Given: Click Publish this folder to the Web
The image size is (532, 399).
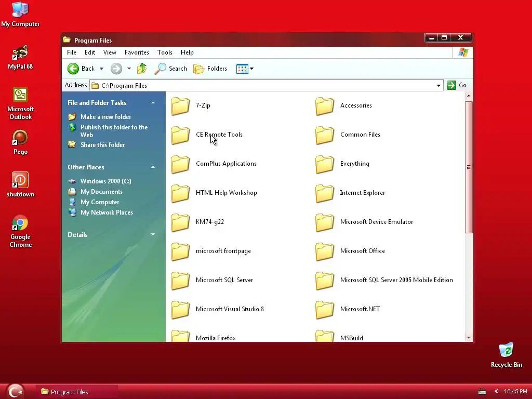Looking at the screenshot, I should tap(114, 131).
